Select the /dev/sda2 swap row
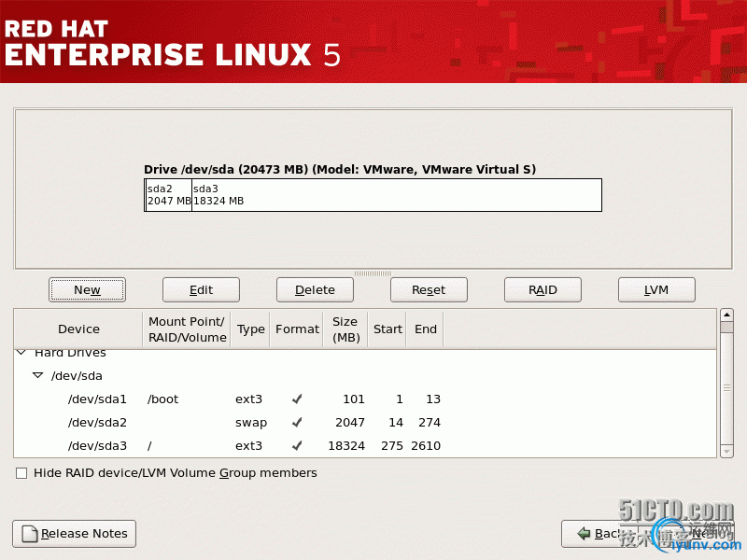The height and width of the screenshot is (560, 747). (365, 423)
